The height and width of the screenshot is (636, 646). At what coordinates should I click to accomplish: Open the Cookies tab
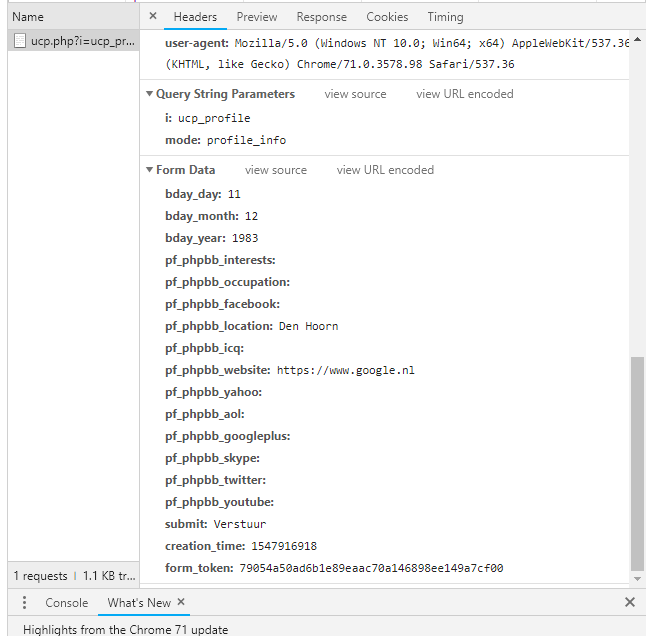pyautogui.click(x=387, y=17)
